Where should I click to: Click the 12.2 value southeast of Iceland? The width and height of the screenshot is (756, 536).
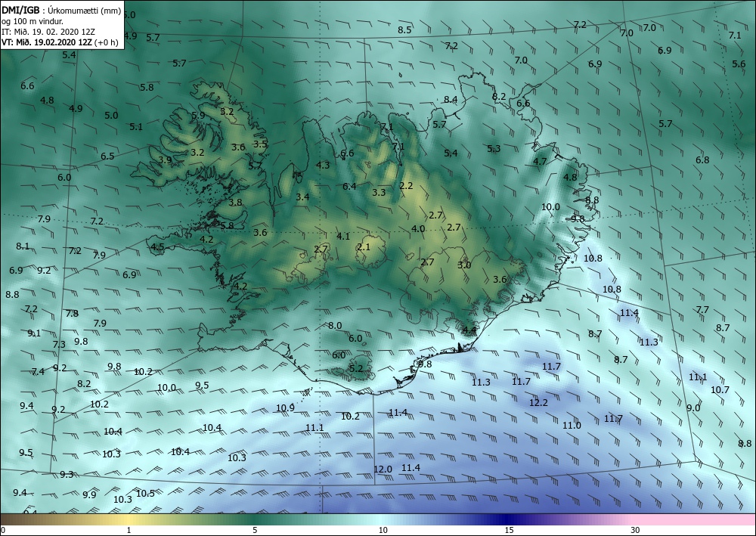click(x=538, y=402)
